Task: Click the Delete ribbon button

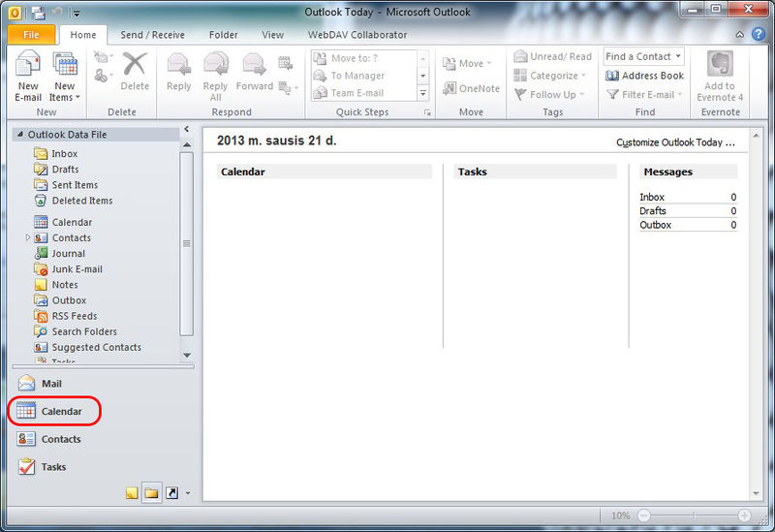Action: tap(135, 72)
